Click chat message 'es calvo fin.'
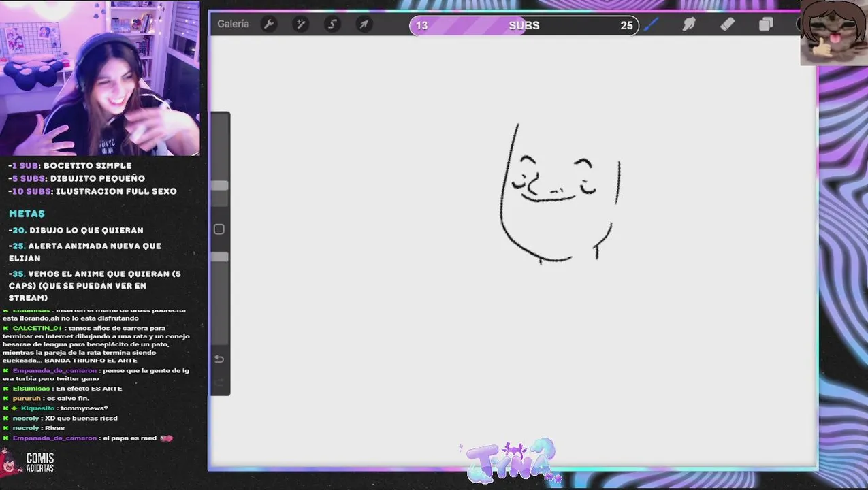868x490 pixels. pyautogui.click(x=67, y=398)
